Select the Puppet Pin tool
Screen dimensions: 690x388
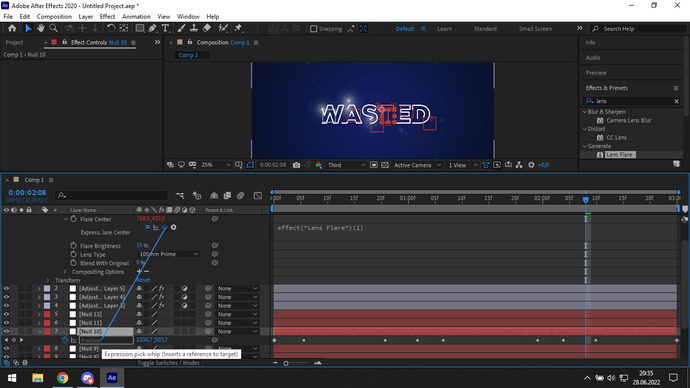(x=238, y=29)
